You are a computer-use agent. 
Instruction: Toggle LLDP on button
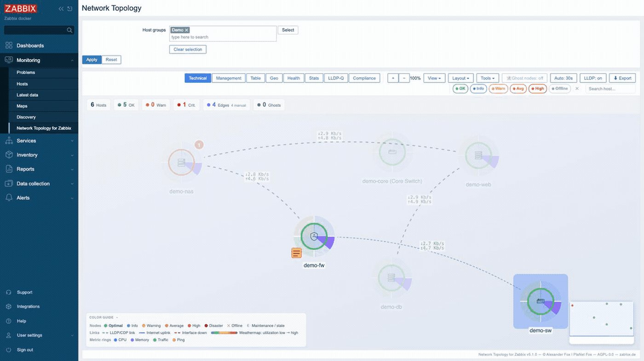click(593, 78)
